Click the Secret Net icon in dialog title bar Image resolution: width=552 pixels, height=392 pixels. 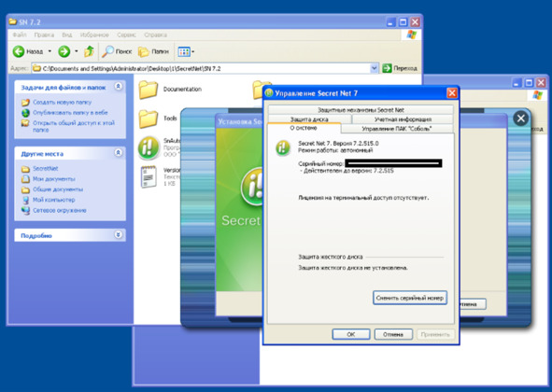click(269, 93)
